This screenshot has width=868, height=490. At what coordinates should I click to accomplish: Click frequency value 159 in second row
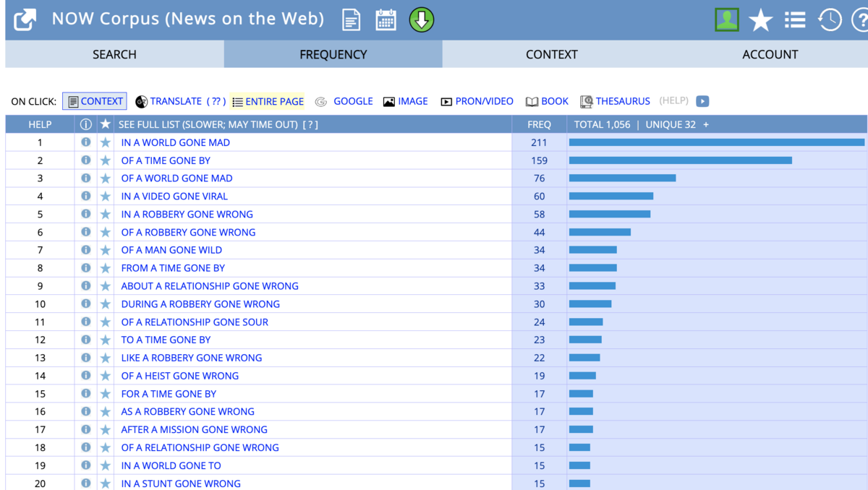(539, 160)
